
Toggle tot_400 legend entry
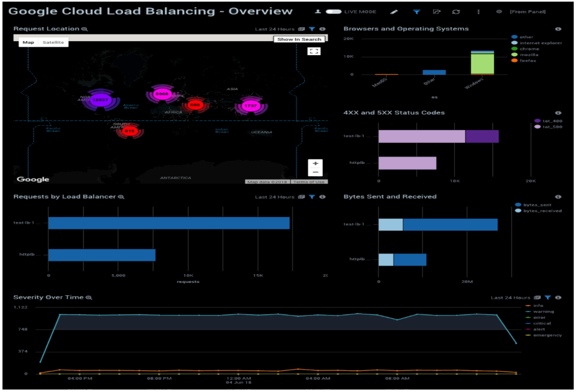548,121
